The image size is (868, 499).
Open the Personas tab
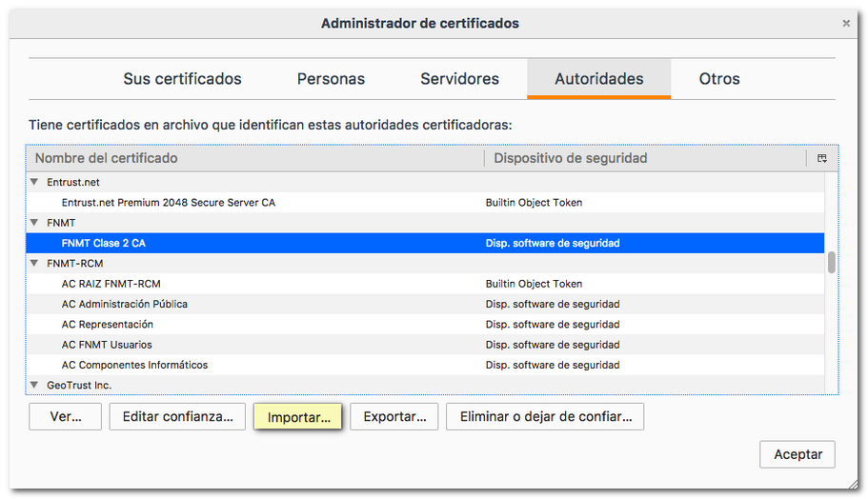331,79
